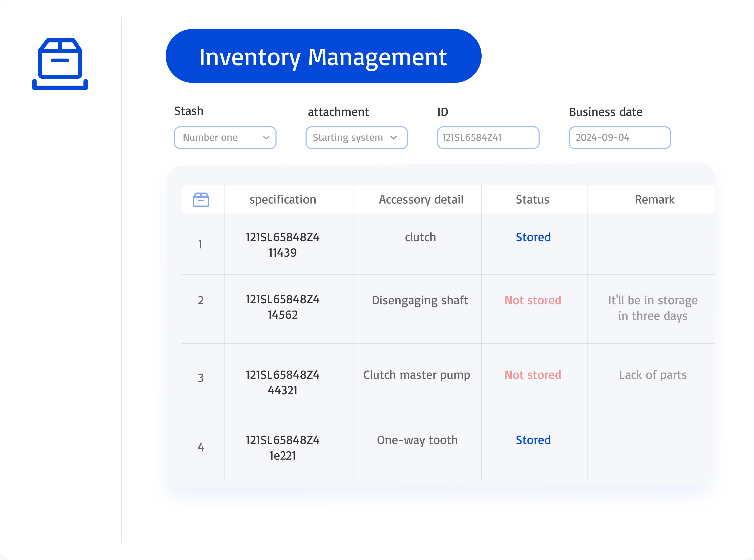Click Not stored status for Clutch master pump
This screenshot has width=754, height=560.
point(533,375)
